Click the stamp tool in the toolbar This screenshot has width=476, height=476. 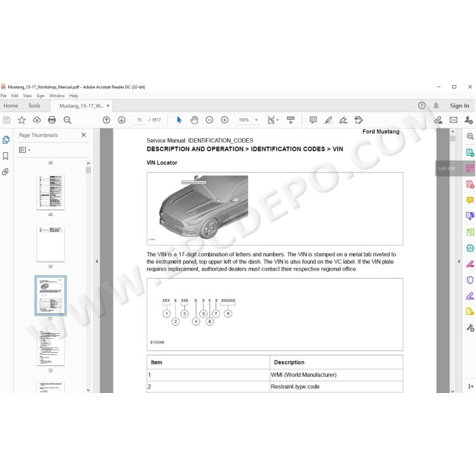(358, 120)
